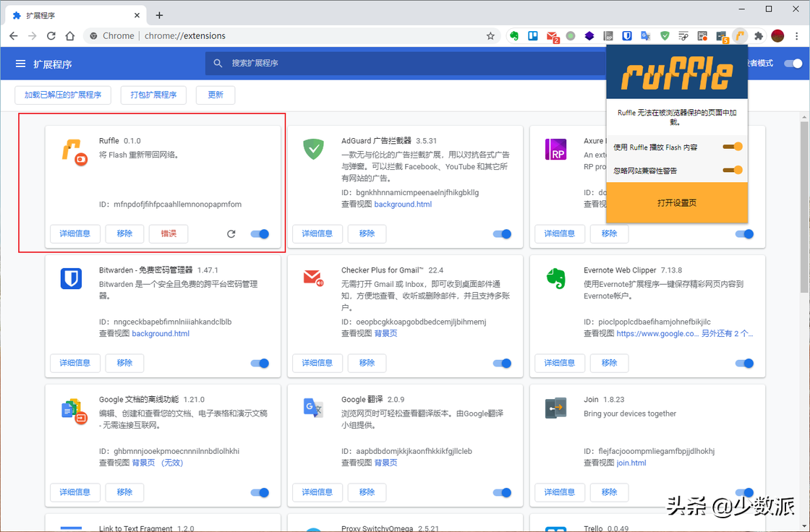This screenshot has height=532, width=810.
Task: Open the Bitwarden password manager extension icon
Action: click(x=626, y=36)
